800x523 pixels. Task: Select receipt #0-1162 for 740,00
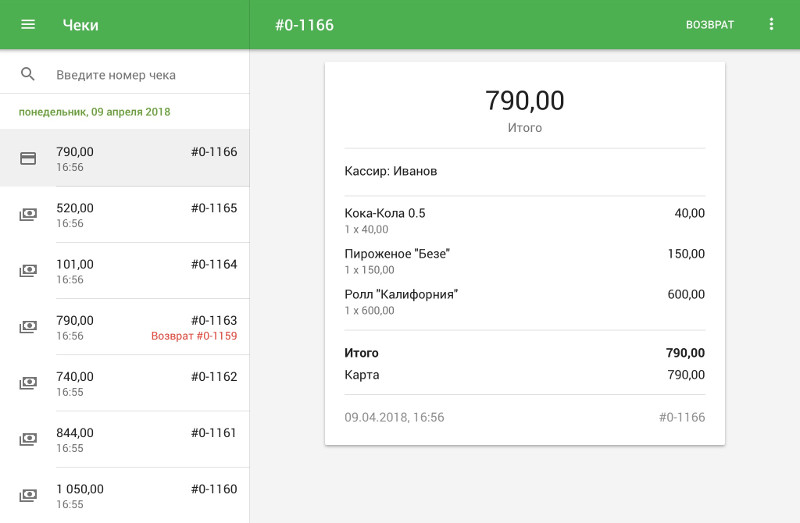(x=140, y=382)
